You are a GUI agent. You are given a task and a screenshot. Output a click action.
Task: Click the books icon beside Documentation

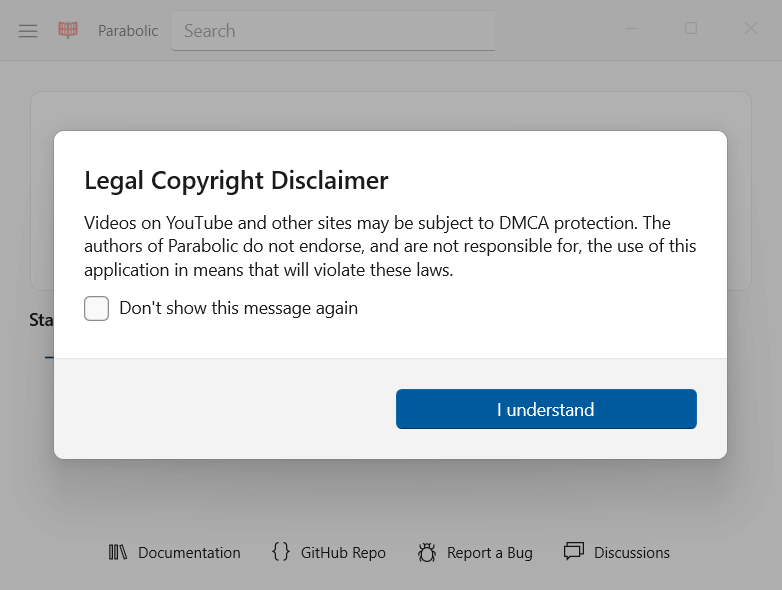point(118,552)
